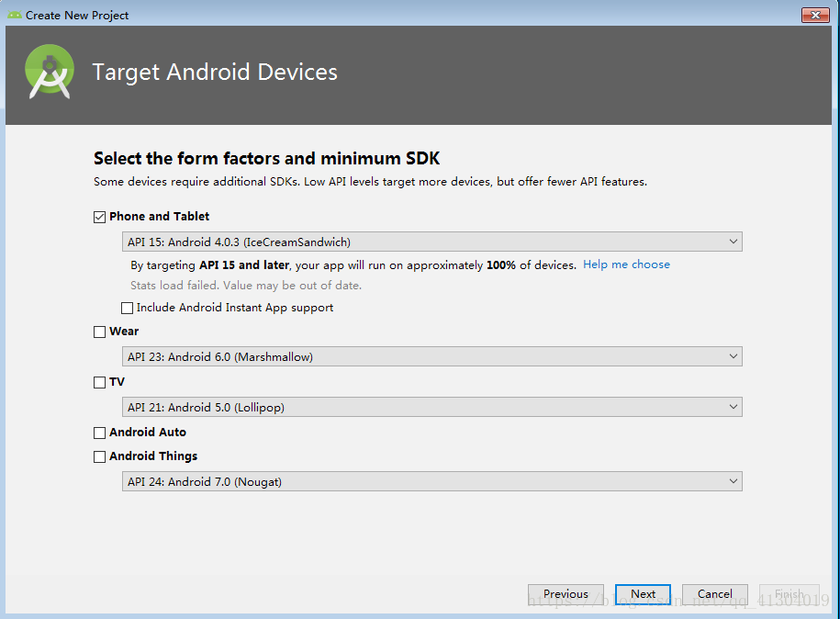Click the disabled Finish button
This screenshot has height=619, width=840.
click(790, 594)
